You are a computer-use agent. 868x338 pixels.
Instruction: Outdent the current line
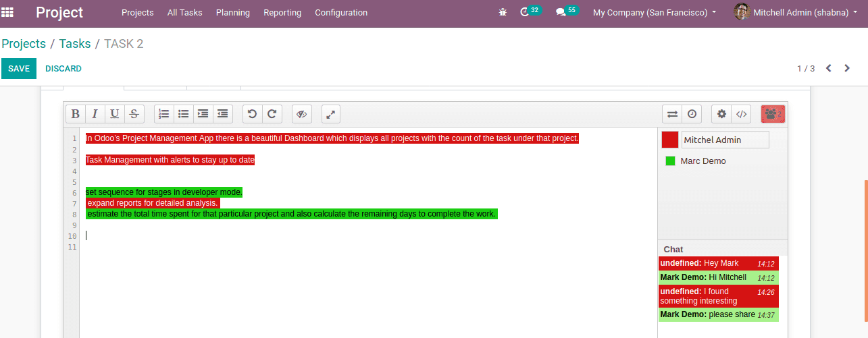click(223, 114)
